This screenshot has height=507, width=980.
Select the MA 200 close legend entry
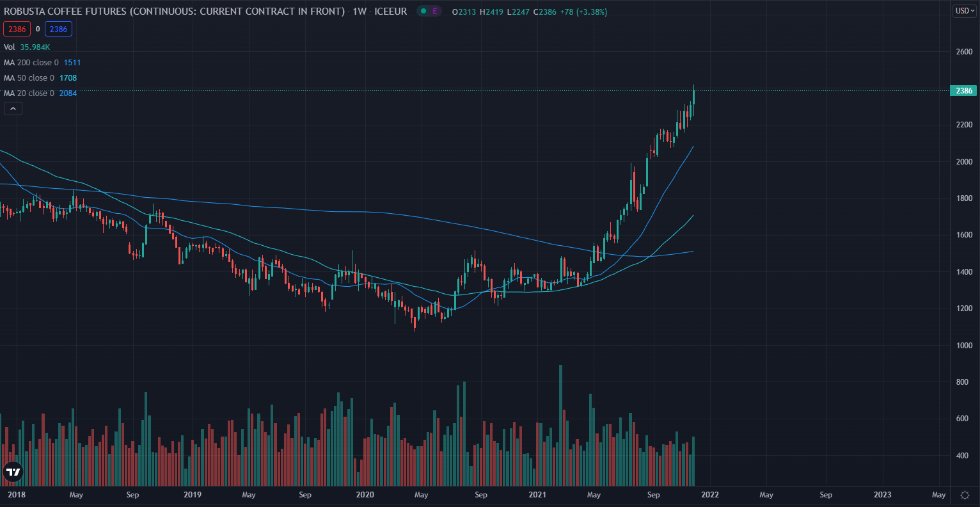tap(42, 63)
